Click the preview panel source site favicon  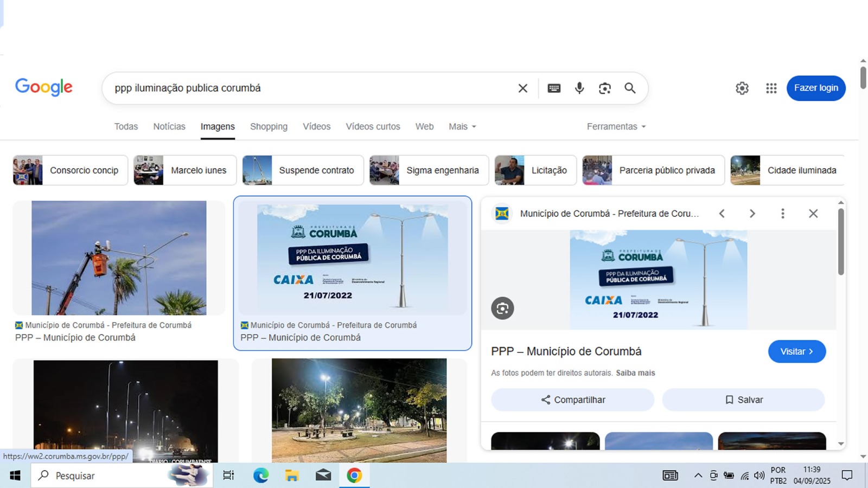502,214
